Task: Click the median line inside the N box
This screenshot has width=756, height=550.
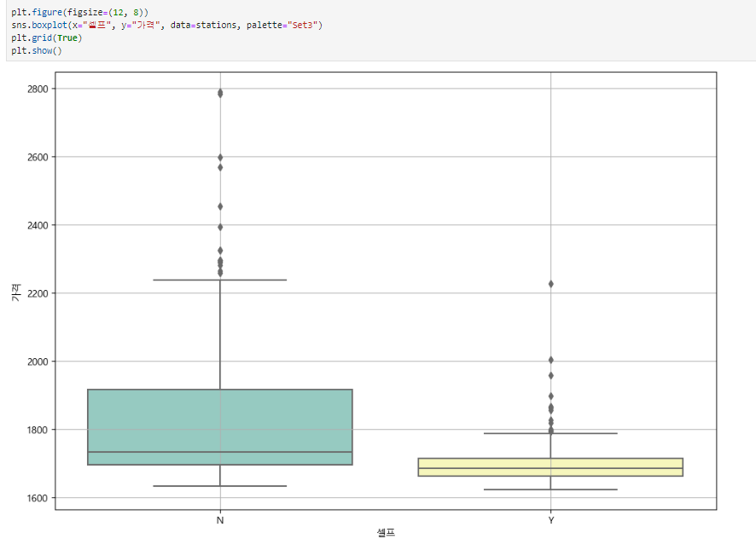Action: (x=220, y=452)
